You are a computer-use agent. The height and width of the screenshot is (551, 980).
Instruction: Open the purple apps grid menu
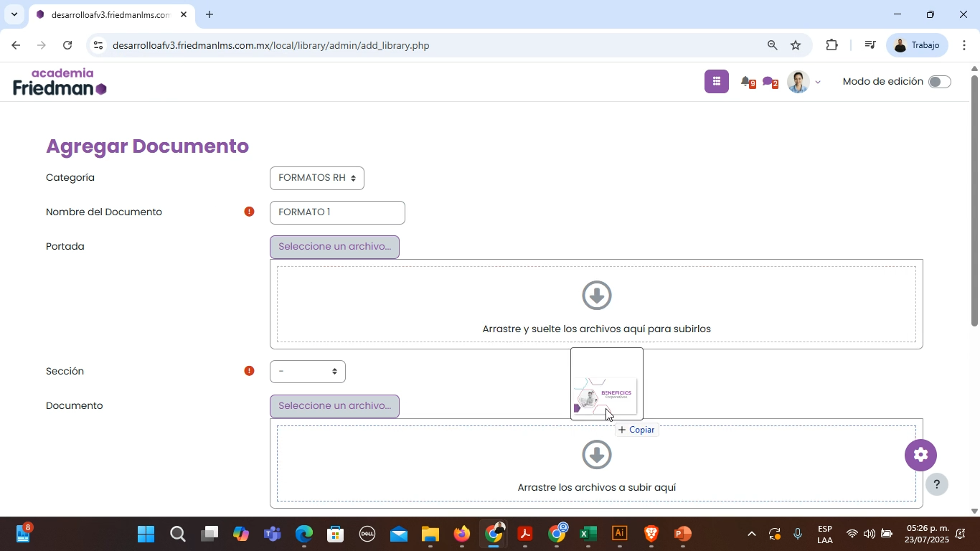[716, 82]
